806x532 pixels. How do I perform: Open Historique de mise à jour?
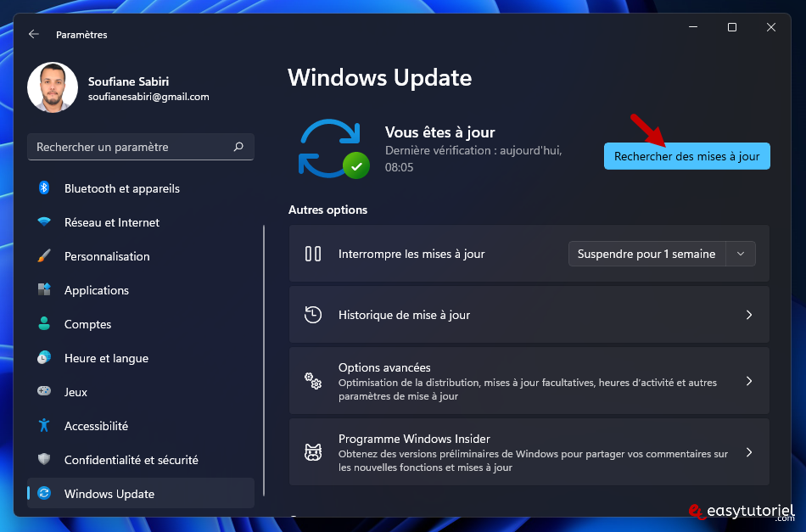(x=529, y=315)
